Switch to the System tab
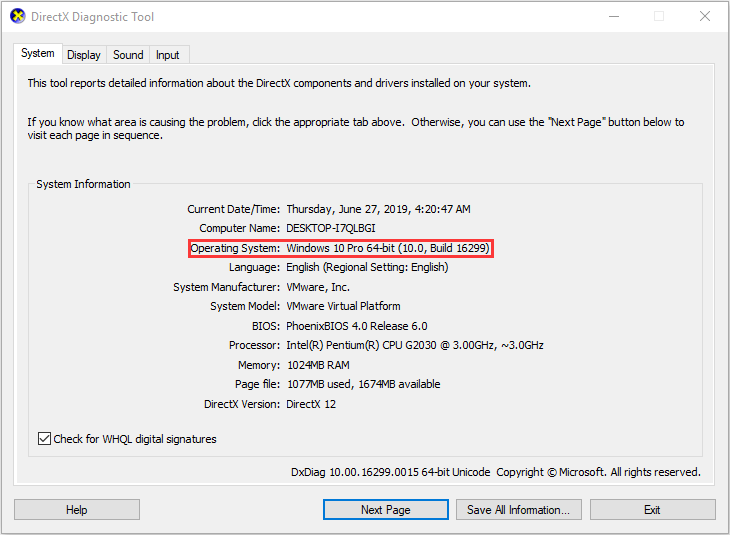 [x=38, y=54]
